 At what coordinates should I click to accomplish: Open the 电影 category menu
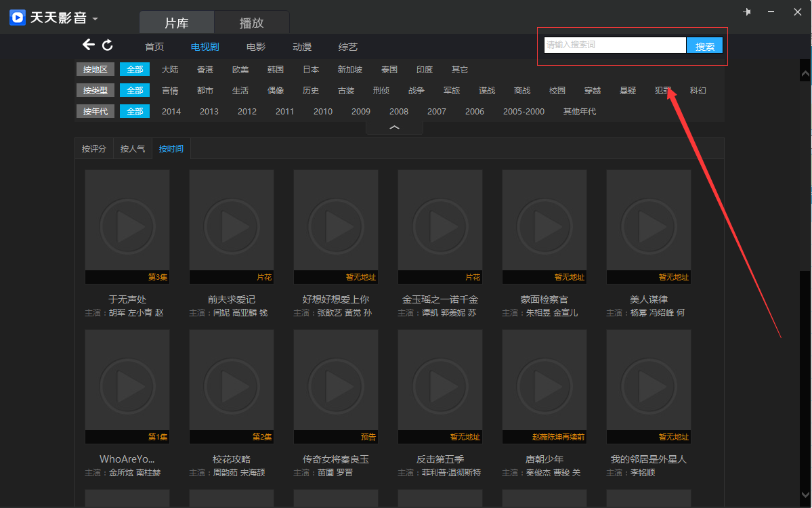pyautogui.click(x=256, y=47)
